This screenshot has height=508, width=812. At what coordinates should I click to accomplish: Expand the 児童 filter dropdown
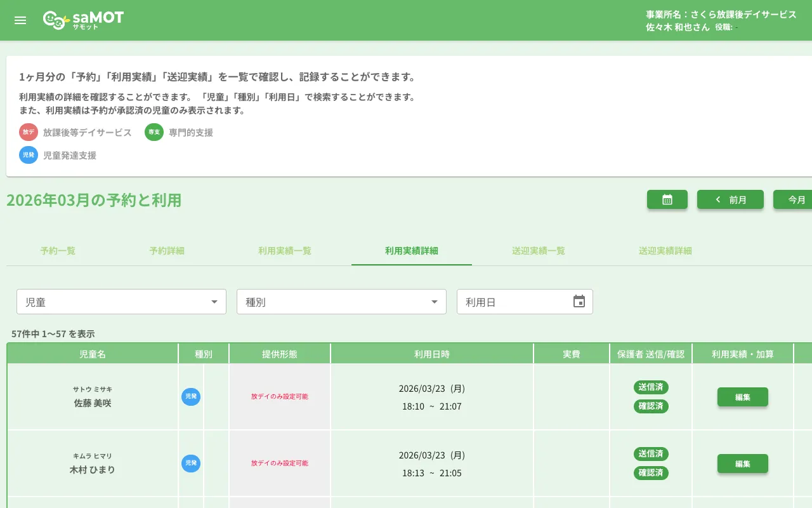click(121, 302)
